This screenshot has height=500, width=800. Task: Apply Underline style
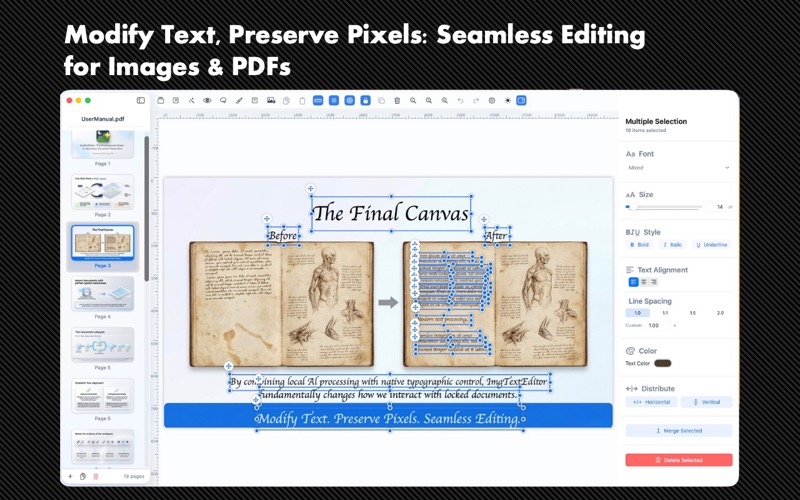click(x=712, y=245)
